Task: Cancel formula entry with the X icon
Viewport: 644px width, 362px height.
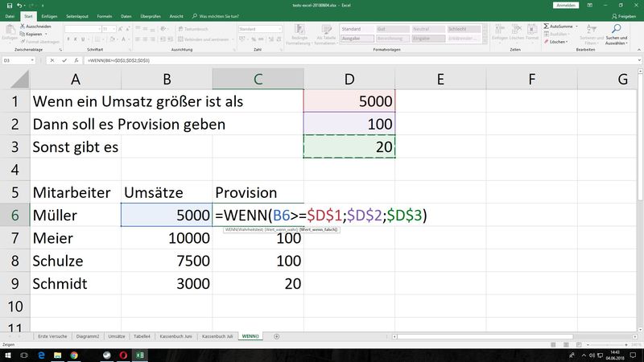Action: click(x=52, y=60)
